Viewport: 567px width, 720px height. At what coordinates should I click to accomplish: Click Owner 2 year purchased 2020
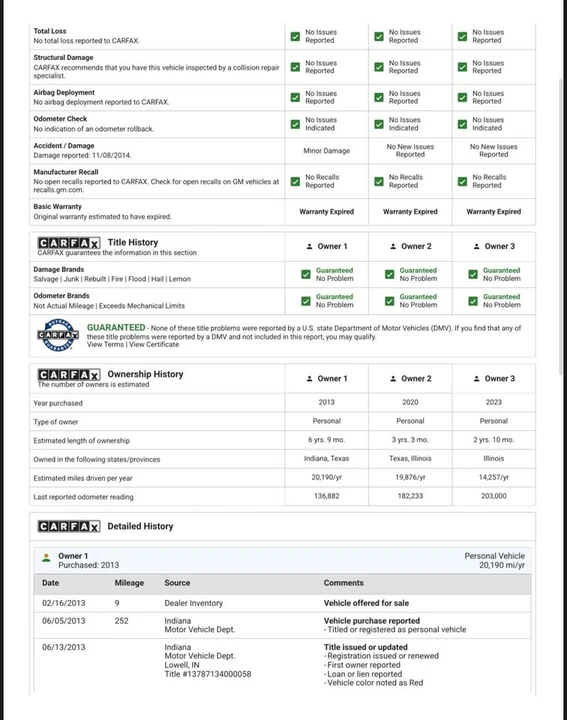point(410,402)
